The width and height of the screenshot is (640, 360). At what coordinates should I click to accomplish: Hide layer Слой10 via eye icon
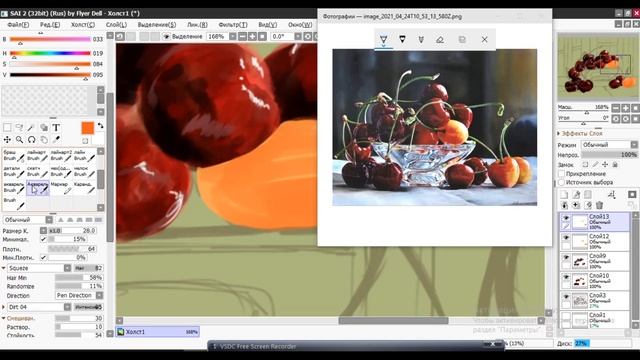point(566,277)
